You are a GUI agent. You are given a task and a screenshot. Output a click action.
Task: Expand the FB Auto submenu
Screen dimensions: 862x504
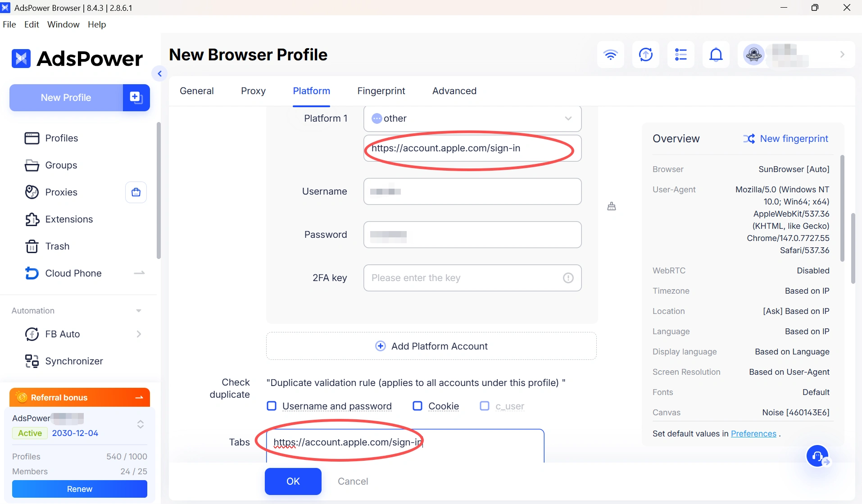[139, 334]
